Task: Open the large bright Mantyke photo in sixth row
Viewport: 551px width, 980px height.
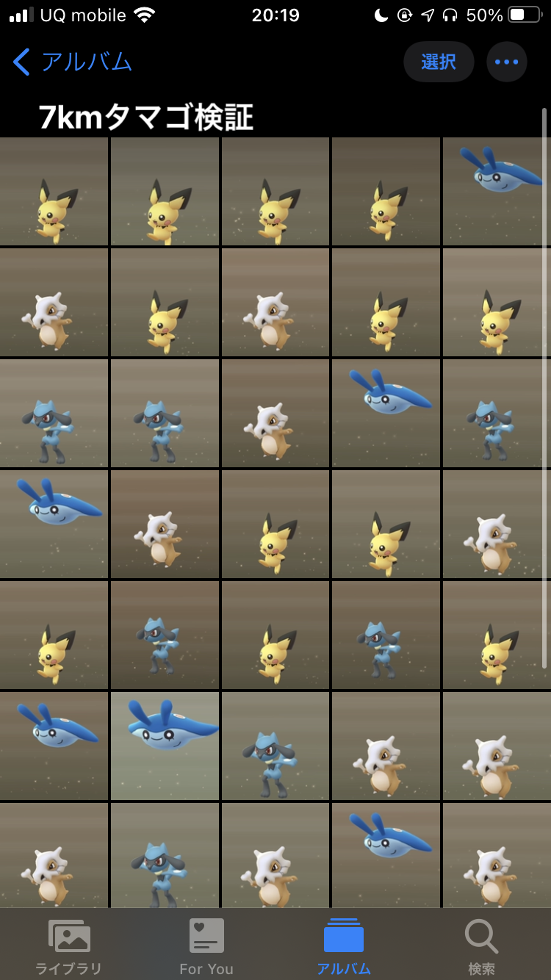Action: [165, 746]
